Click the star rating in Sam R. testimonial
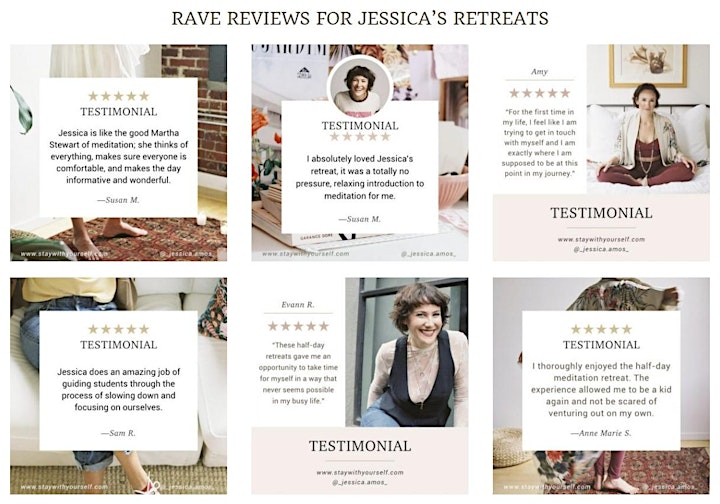Image resolution: width=720 pixels, height=504 pixels. tap(118, 329)
